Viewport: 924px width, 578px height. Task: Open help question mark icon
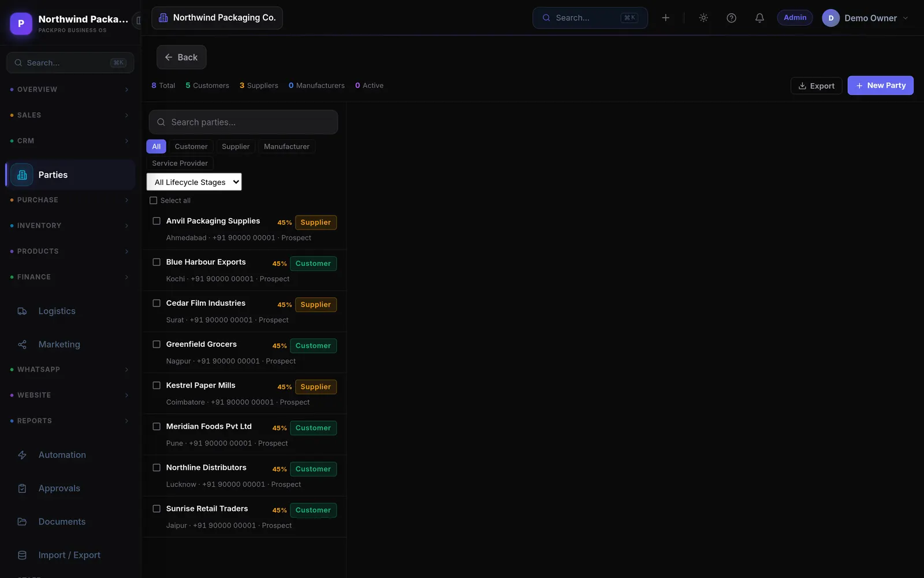[731, 18]
